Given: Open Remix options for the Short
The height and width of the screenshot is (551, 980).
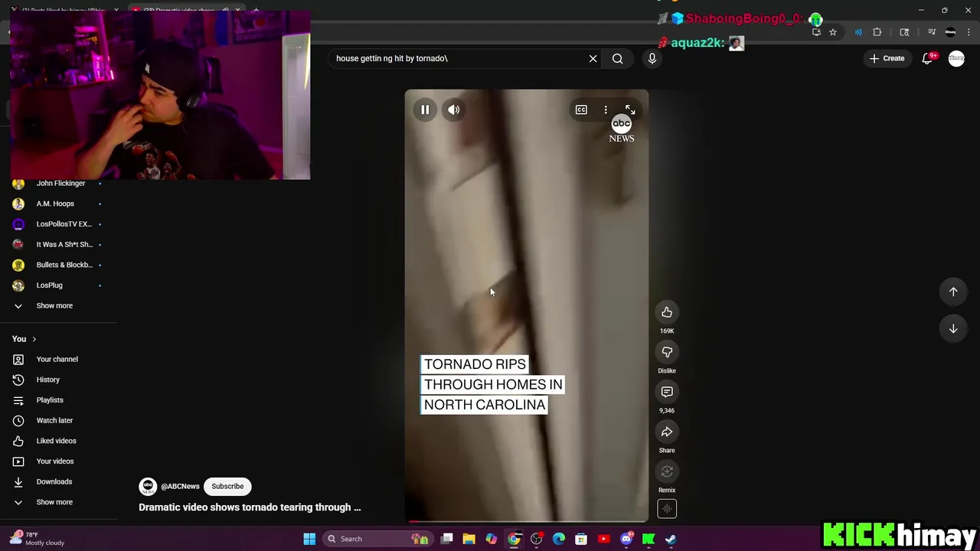Looking at the screenshot, I should click(667, 471).
